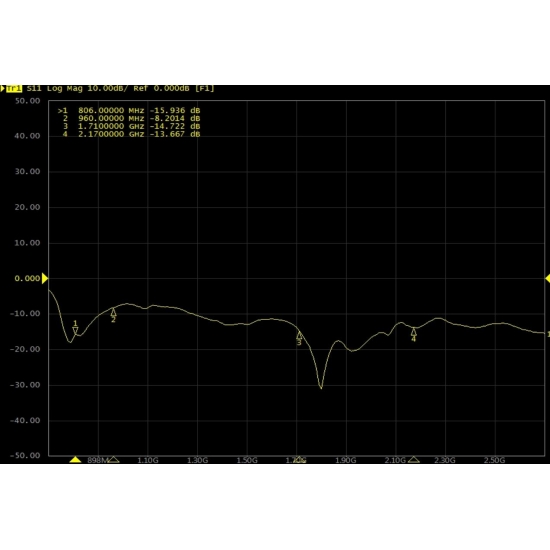Image resolution: width=550 pixels, height=550 pixels.
Task: Click the S11 Log Mag format text
Action: point(55,88)
